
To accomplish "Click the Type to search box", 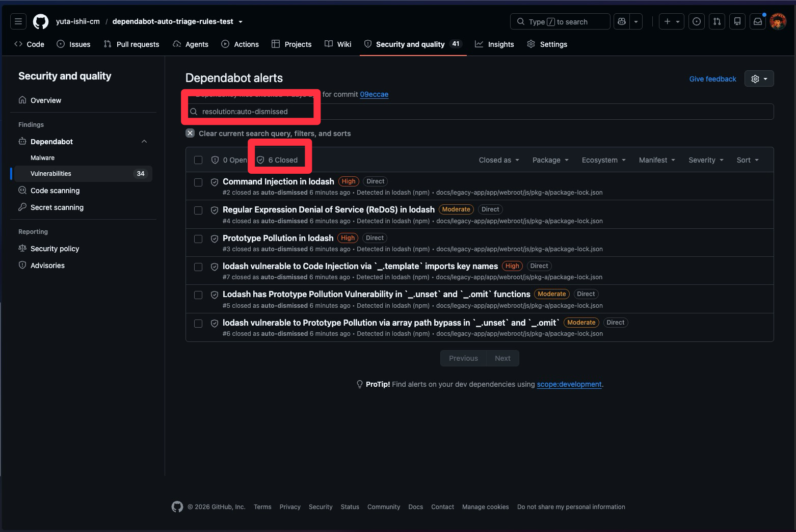I will [x=560, y=21].
